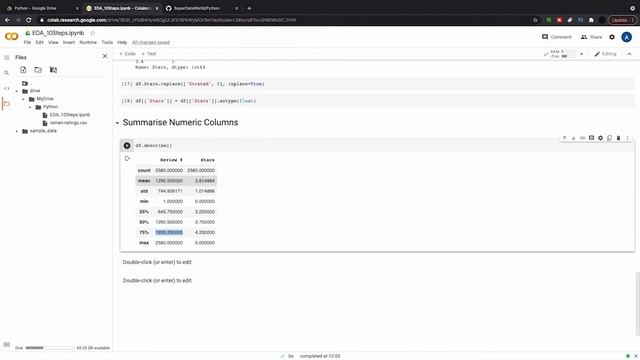Open the browser extensions puzzle icon
The image size is (640, 360).
(591, 20)
